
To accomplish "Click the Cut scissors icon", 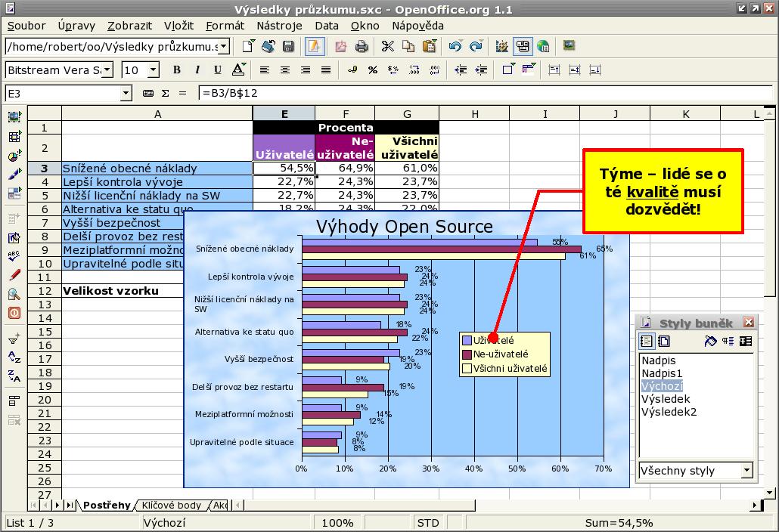I will coord(388,47).
